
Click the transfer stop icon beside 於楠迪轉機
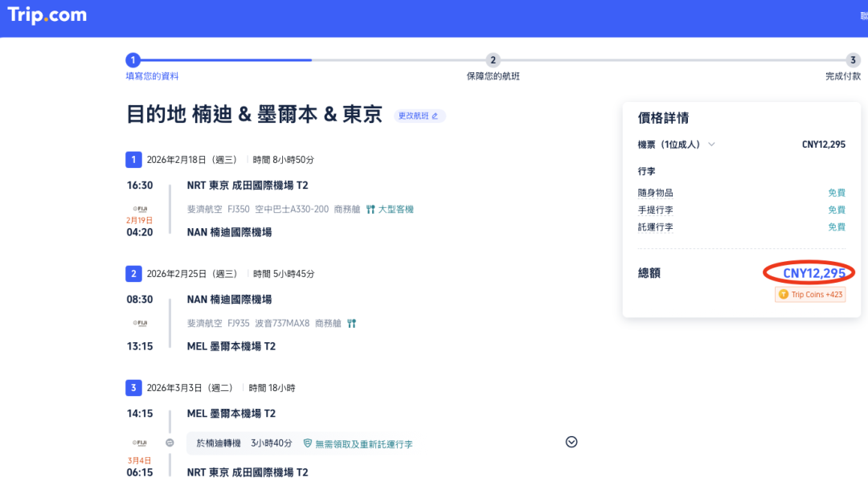pos(170,443)
